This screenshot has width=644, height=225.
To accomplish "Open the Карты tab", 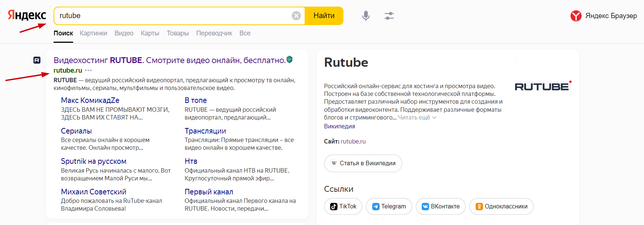I will tap(150, 33).
